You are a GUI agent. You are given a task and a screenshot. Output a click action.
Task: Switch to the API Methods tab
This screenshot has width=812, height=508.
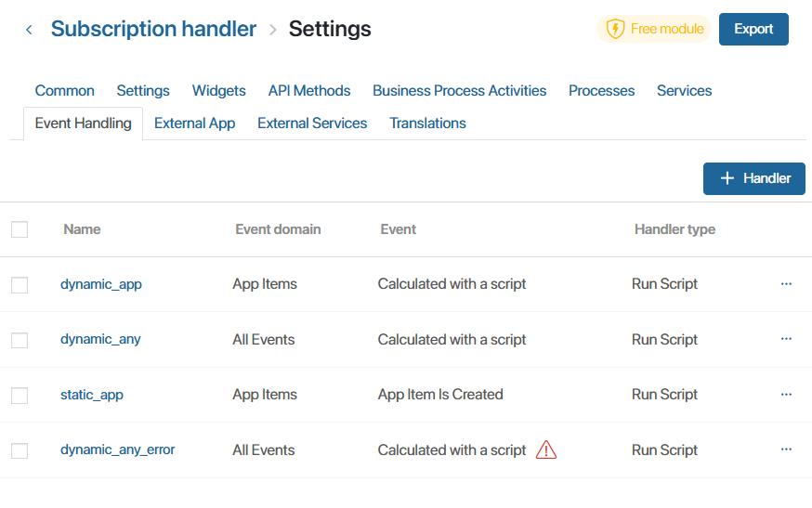tap(309, 91)
